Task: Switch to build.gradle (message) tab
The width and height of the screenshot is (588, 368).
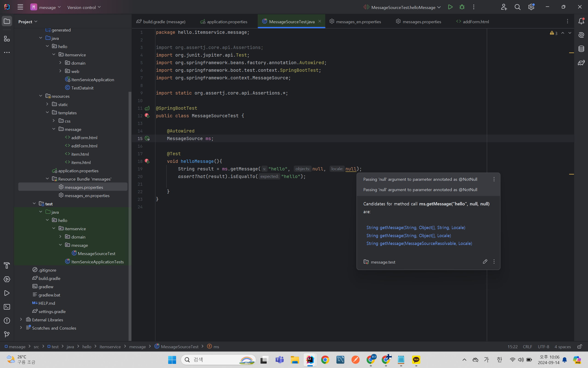Action: click(x=161, y=22)
